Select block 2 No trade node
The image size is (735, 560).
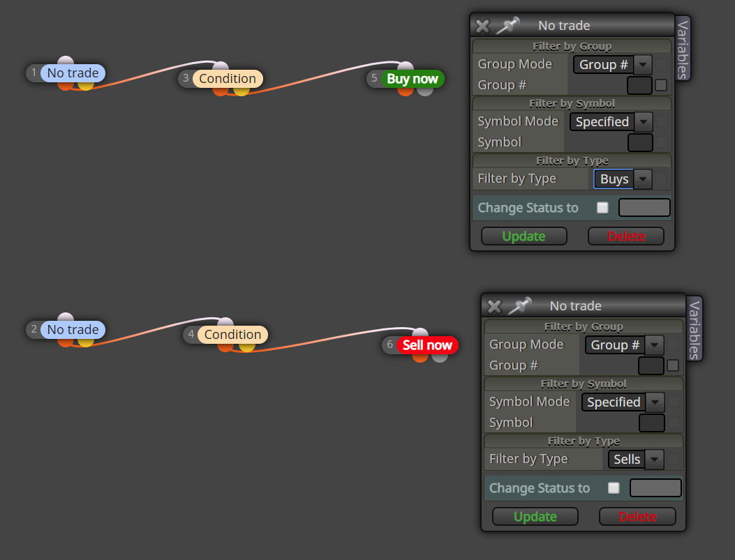pyautogui.click(x=73, y=330)
